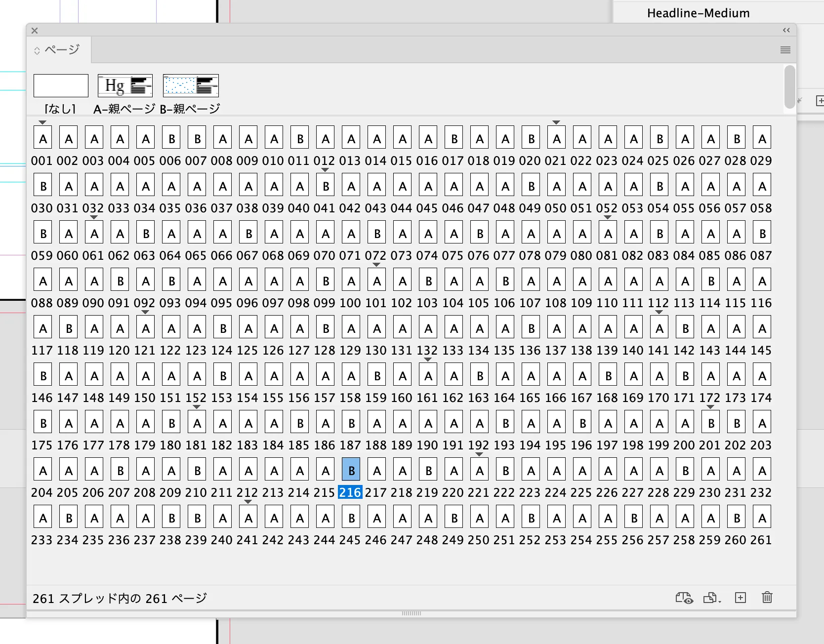Click page number label 187
The image size is (824, 644).
(x=350, y=445)
